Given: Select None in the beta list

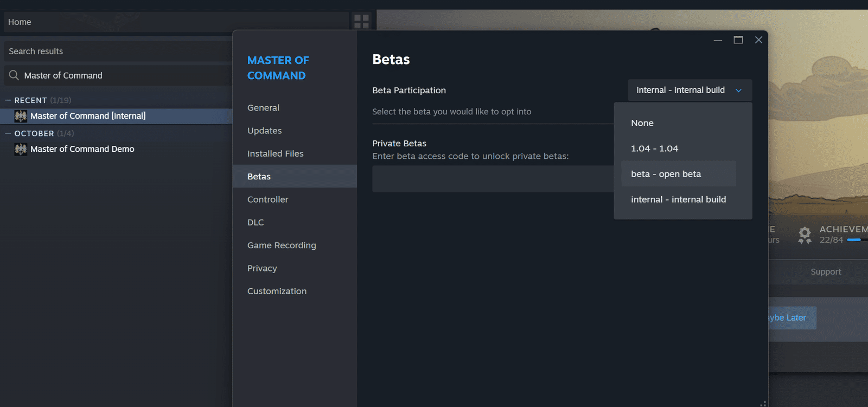Looking at the screenshot, I should tap(679, 123).
